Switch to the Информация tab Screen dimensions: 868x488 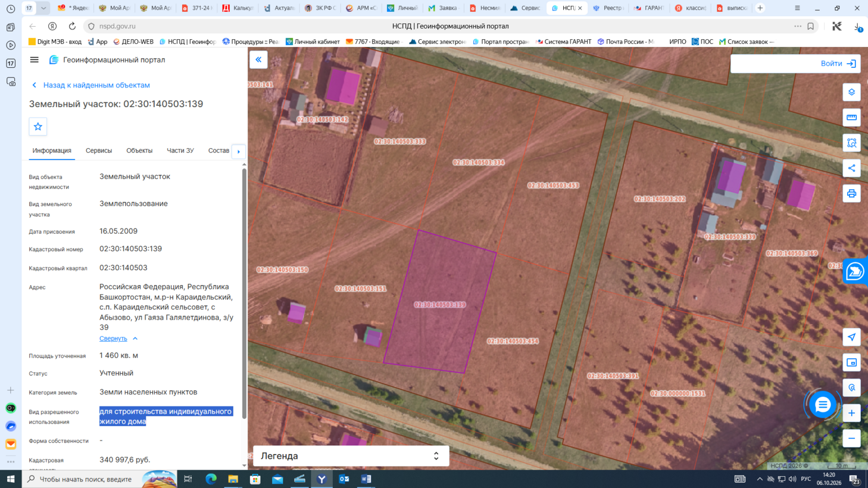point(52,151)
